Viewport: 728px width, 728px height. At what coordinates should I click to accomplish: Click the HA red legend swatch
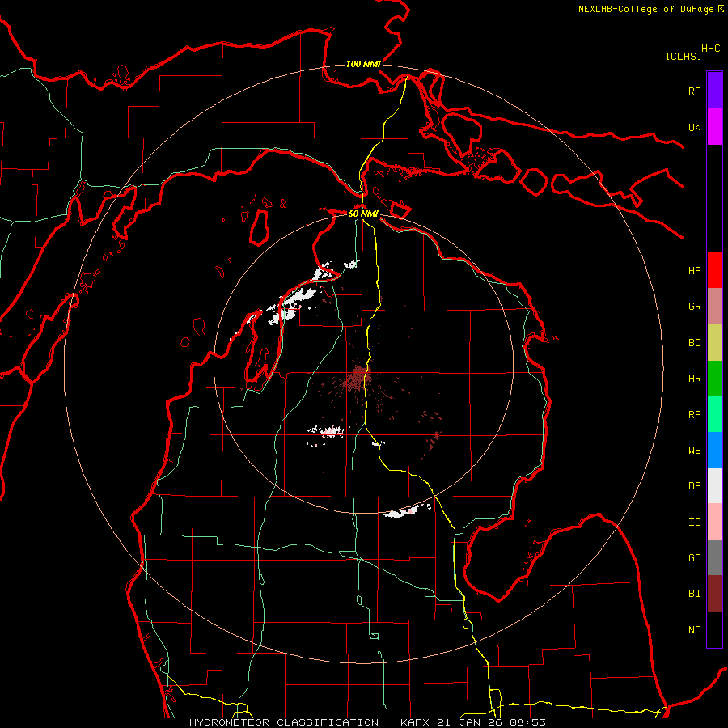pos(714,270)
